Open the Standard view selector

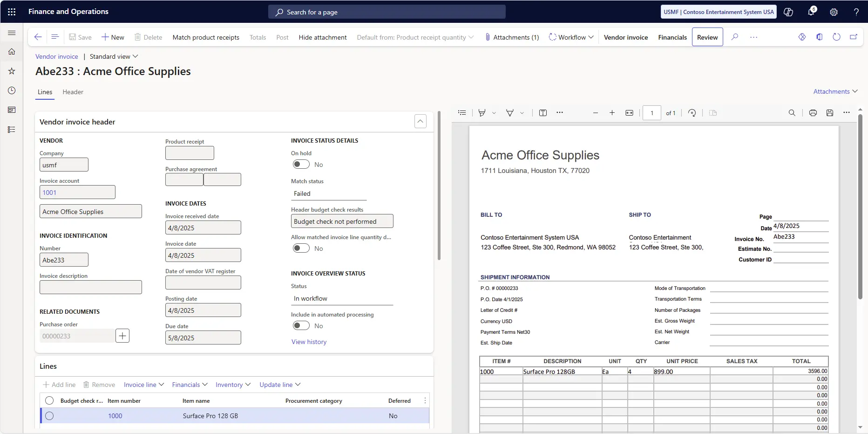pyautogui.click(x=113, y=56)
